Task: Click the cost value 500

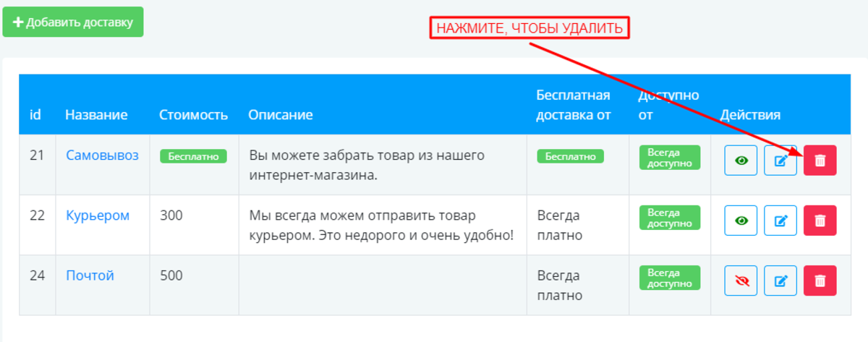Action: (171, 275)
